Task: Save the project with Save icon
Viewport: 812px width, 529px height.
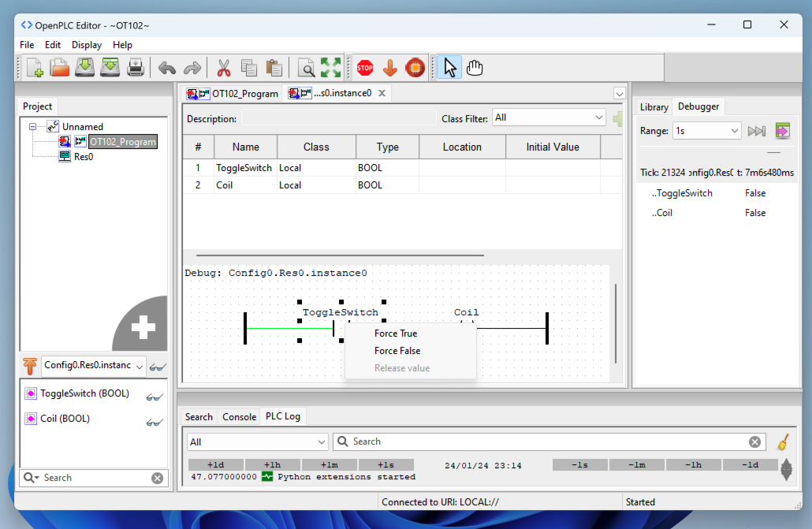Action: click(84, 68)
